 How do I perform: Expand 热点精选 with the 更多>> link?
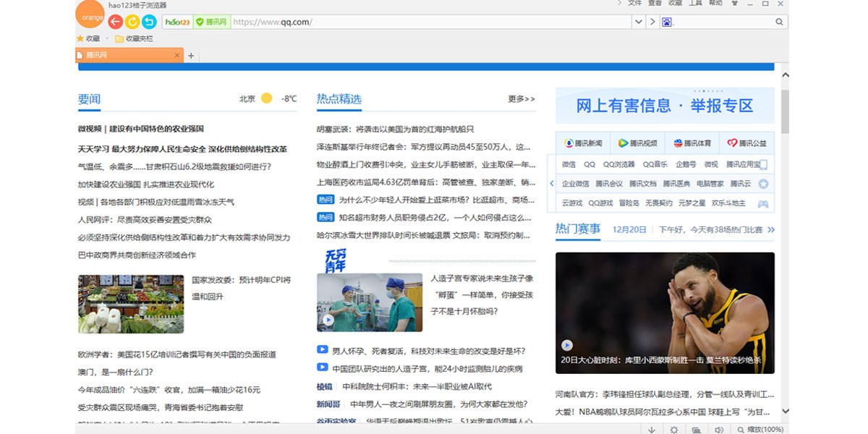pyautogui.click(x=520, y=99)
